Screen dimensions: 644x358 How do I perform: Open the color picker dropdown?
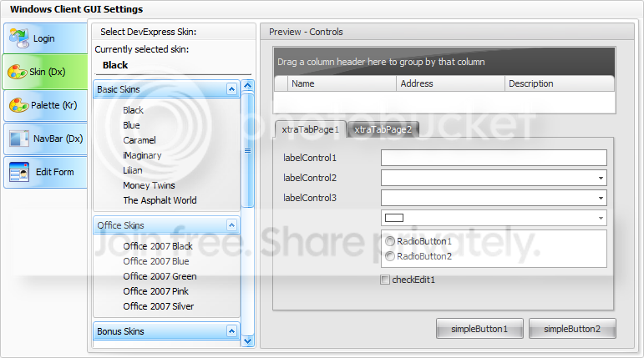click(601, 218)
